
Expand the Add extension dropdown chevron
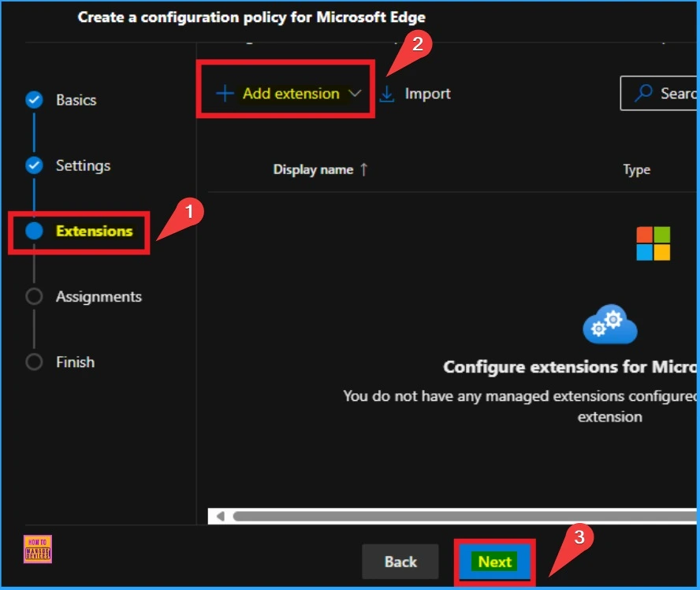coord(355,94)
